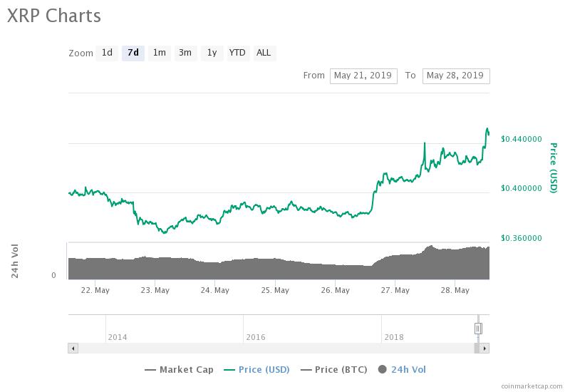Toggle Price (USD) series in legend
The image size is (570, 392).
tap(256, 370)
